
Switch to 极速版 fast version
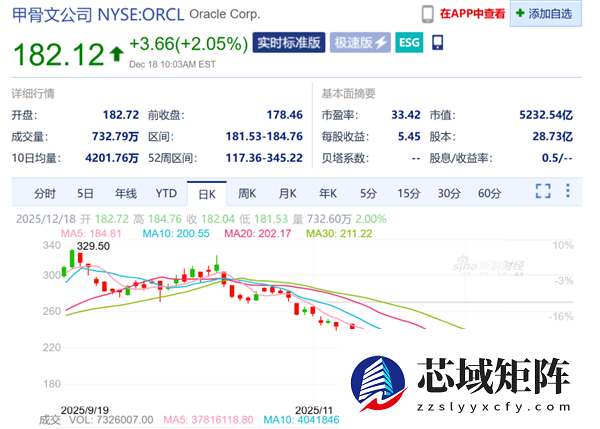(361, 43)
